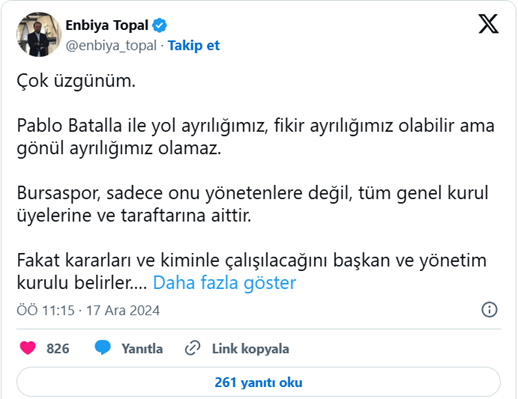This screenshot has width=518, height=399.
Task: Open the 261 yanıtı oku button
Action: pyautogui.click(x=258, y=382)
